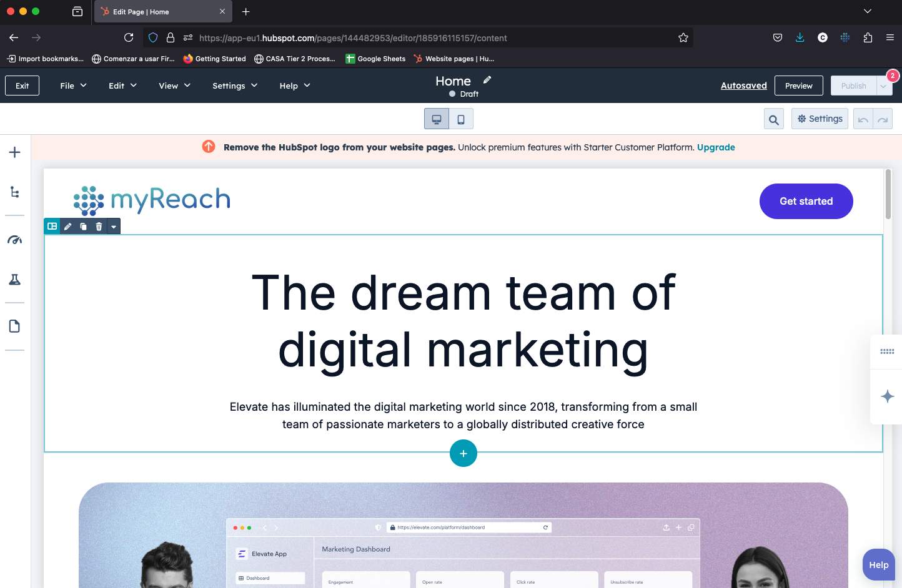Open the File menu
This screenshot has width=902, height=588.
pyautogui.click(x=73, y=86)
